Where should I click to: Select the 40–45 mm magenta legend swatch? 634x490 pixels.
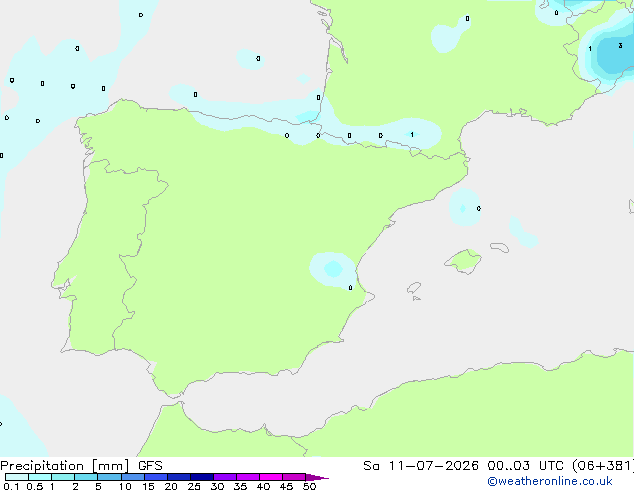[x=271, y=477]
